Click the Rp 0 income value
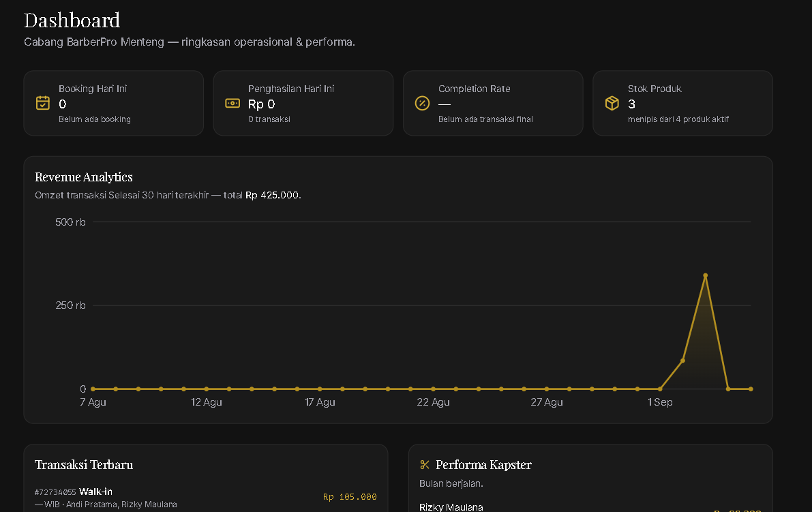 coord(262,104)
